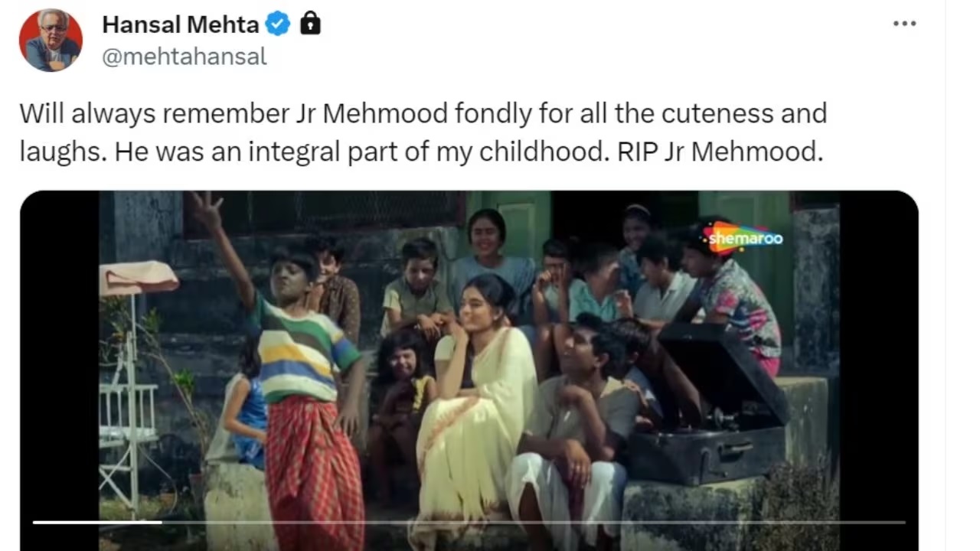Open the tweet's more options menu
Screen dimensions: 980x551
point(904,24)
